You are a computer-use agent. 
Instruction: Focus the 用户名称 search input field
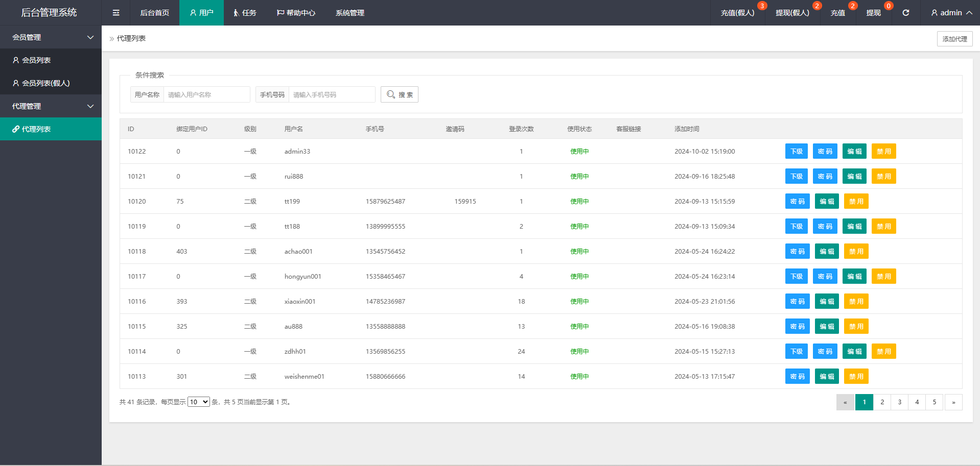tap(206, 94)
